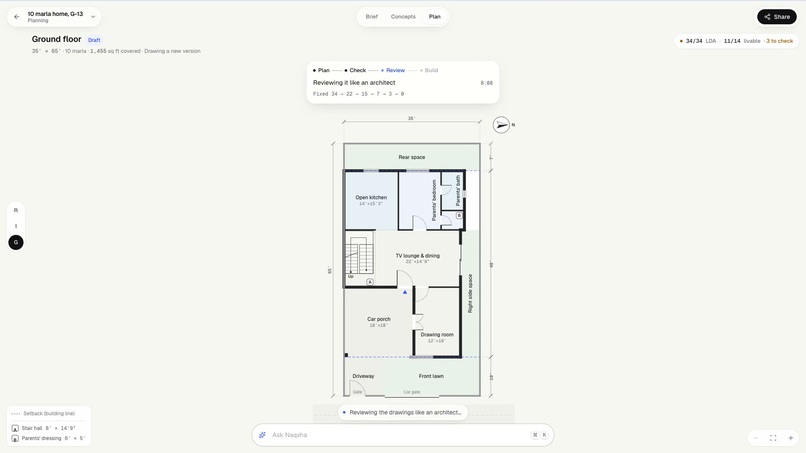
Task: Select the roof level R button
Action: tap(16, 210)
